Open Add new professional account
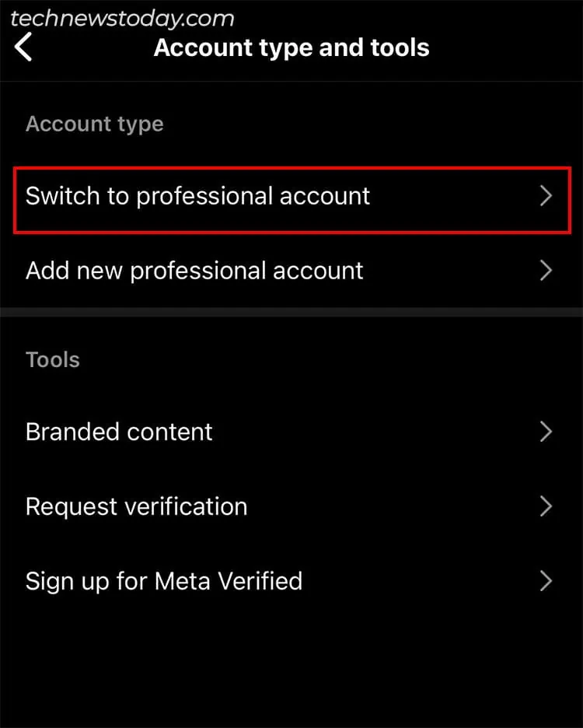Viewport: 583px width, 728px height. (x=194, y=271)
